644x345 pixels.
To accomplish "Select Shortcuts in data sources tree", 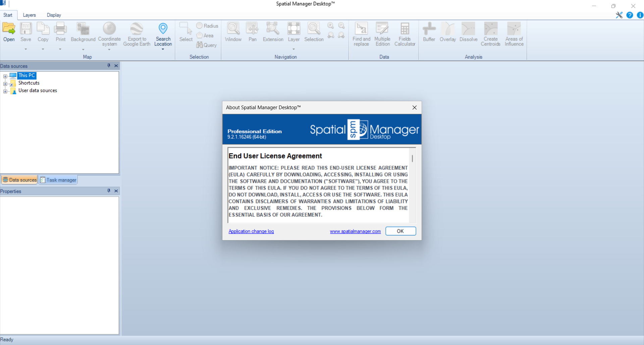I will 29,83.
